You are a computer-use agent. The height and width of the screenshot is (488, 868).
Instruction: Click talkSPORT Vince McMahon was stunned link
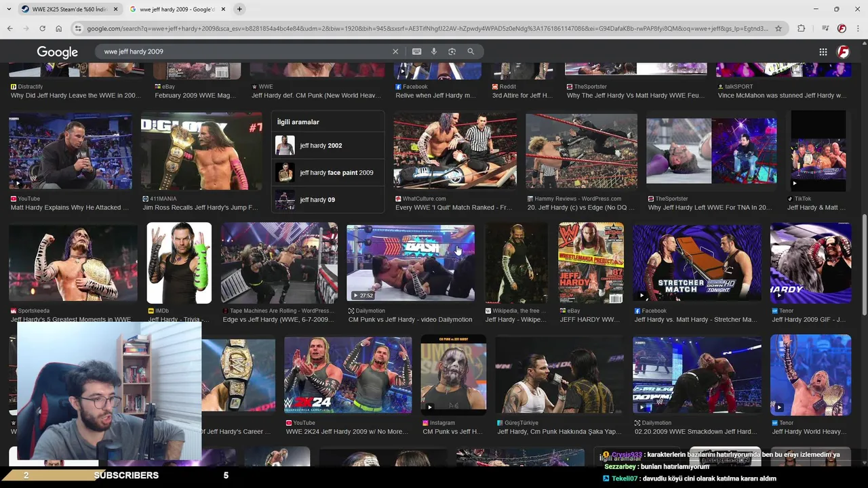click(782, 96)
